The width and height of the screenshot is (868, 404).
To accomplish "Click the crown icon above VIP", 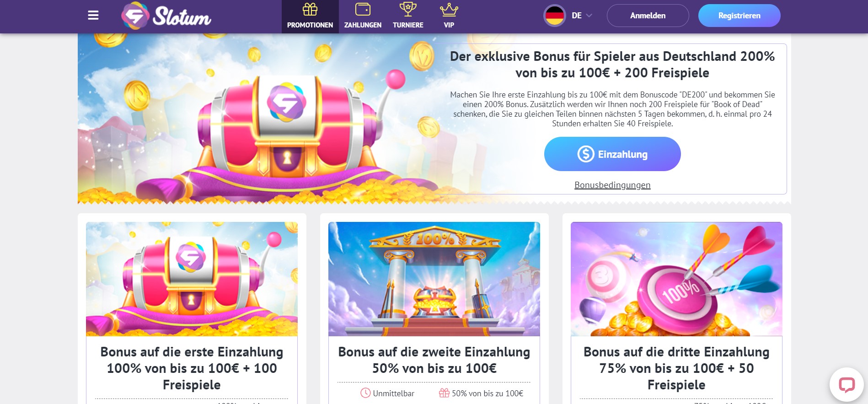I will point(449,9).
